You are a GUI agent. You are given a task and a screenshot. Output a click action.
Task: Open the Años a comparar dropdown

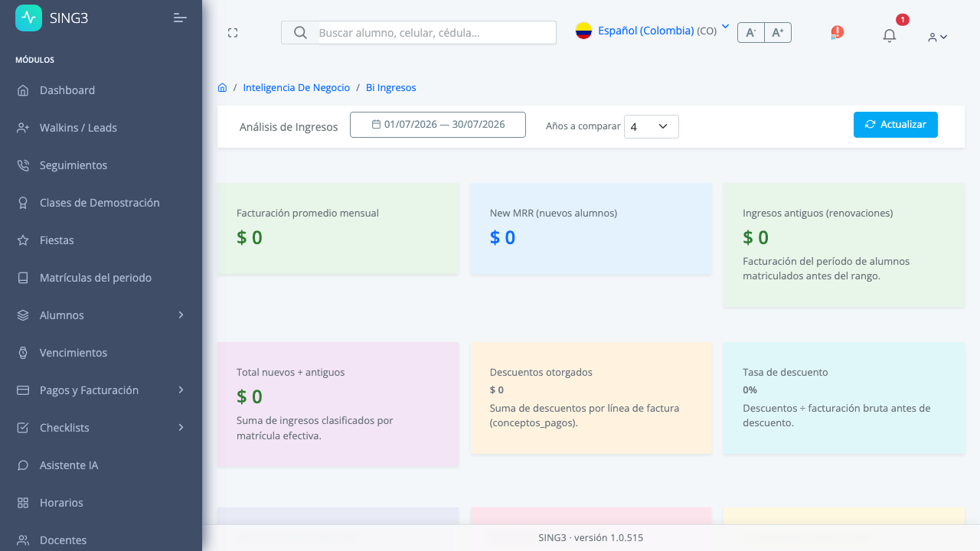652,126
